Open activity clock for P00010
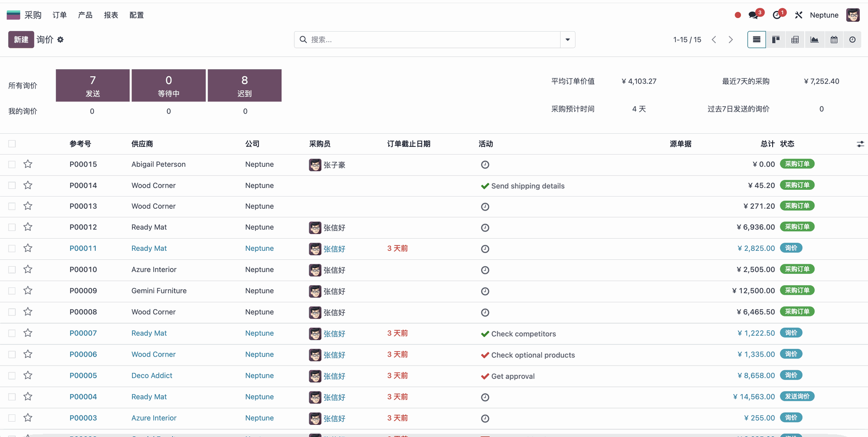Screen dimensions: 868x437 pyautogui.click(x=485, y=270)
